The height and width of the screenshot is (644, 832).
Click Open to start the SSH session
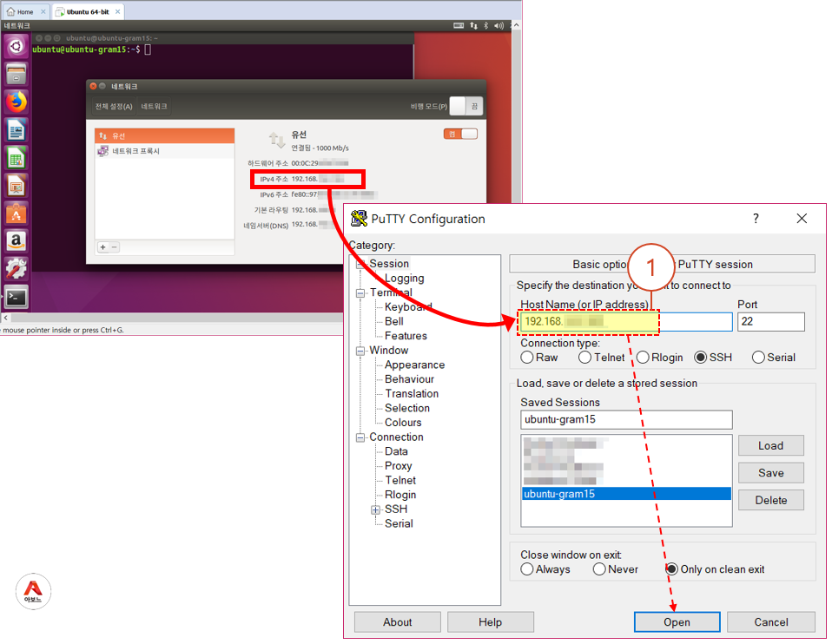click(677, 622)
